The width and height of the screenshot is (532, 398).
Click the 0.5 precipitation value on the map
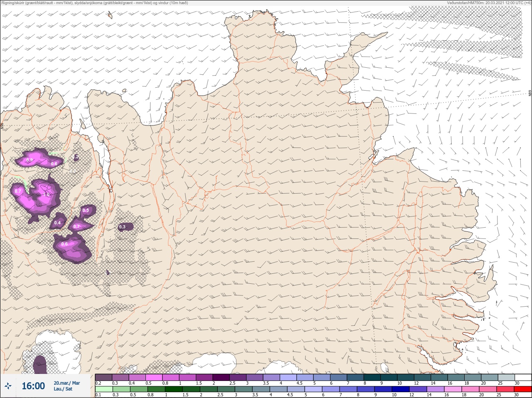point(86,211)
